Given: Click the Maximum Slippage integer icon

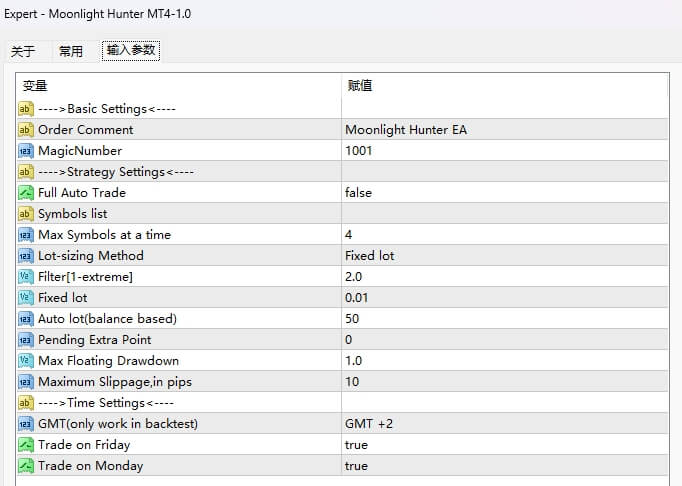Looking at the screenshot, I should (26, 382).
